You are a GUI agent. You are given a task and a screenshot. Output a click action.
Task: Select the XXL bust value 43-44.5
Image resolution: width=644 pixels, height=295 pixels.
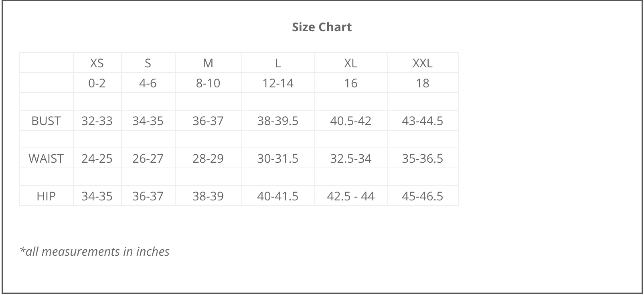[x=422, y=121]
